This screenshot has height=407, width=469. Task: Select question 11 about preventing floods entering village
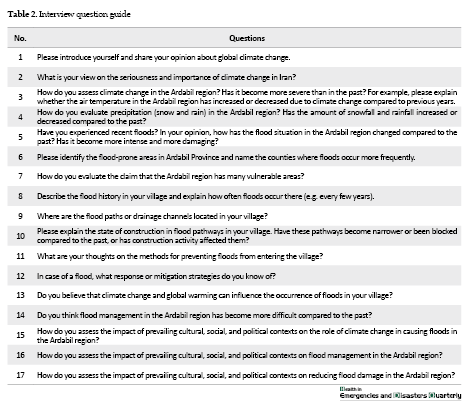(180, 256)
